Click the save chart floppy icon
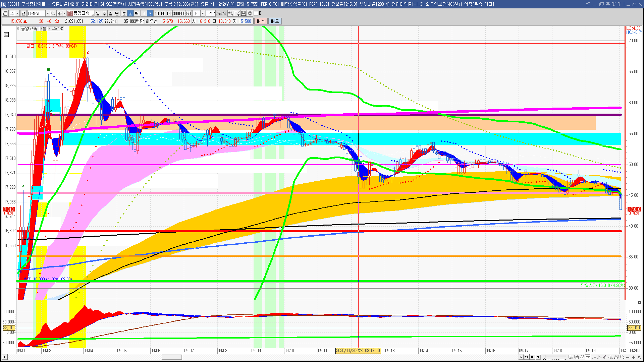 pyautogui.click(x=244, y=13)
